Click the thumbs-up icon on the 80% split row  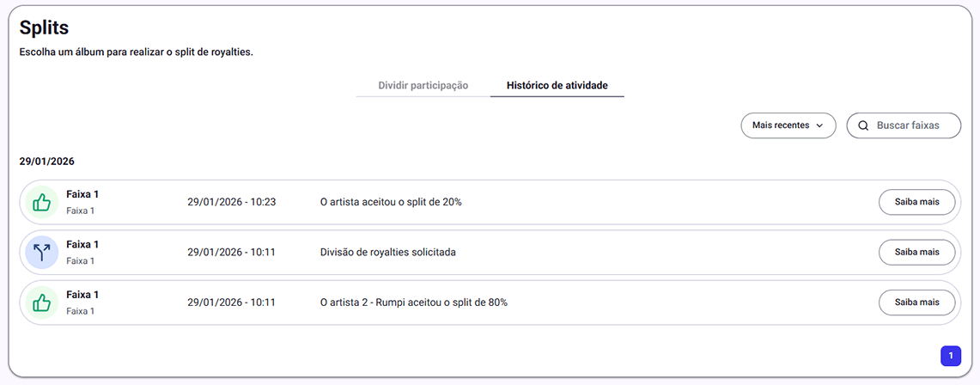(x=41, y=302)
